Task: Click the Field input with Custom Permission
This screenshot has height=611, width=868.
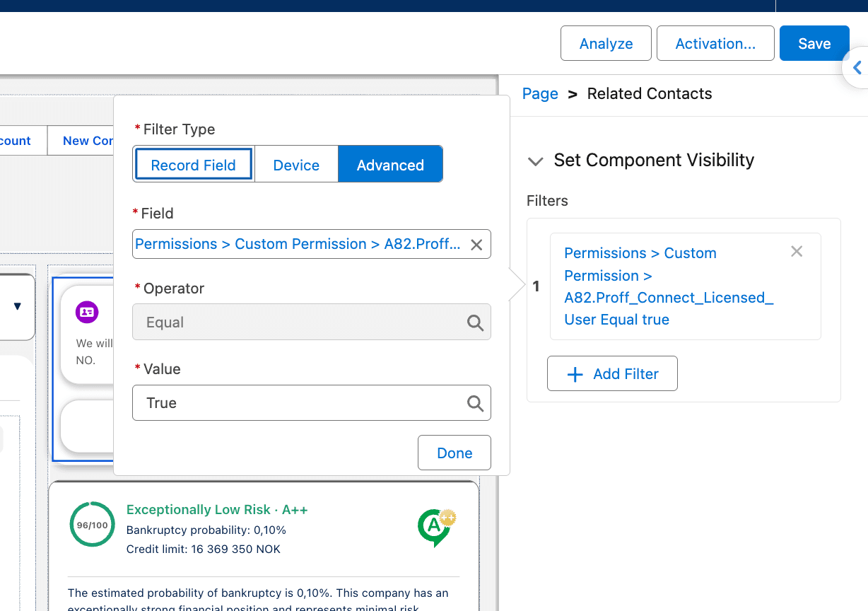Action: pyautogui.click(x=311, y=244)
